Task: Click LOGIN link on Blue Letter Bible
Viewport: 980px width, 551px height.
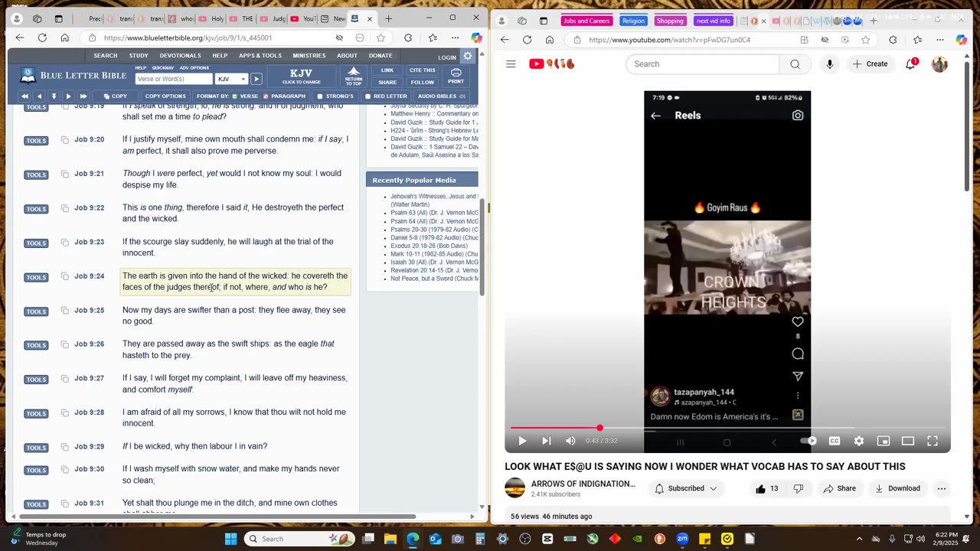Action: click(447, 57)
